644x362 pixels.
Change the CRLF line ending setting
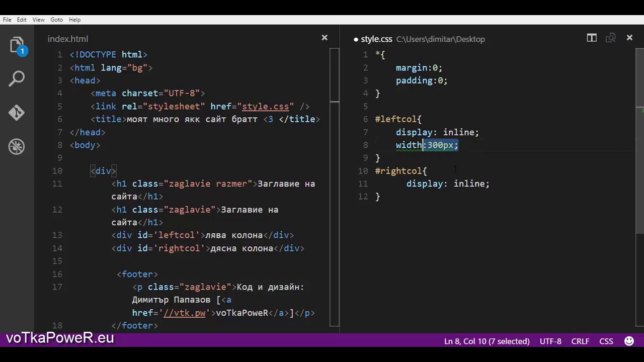580,341
